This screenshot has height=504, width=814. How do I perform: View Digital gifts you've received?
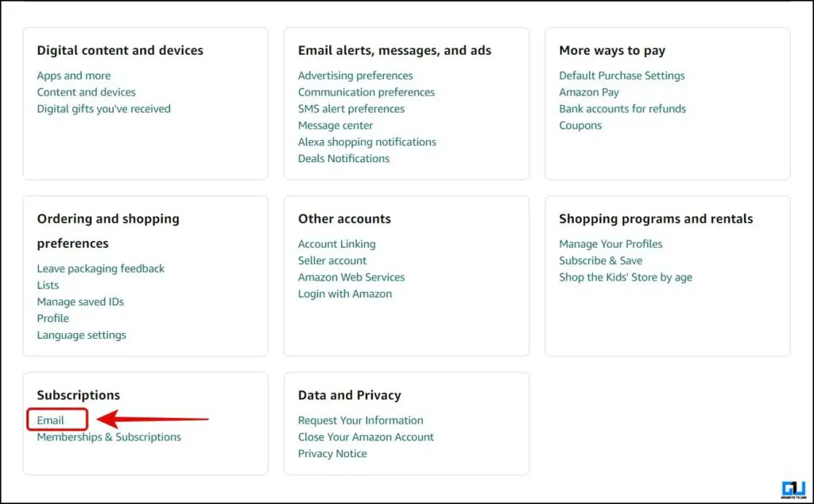point(104,109)
